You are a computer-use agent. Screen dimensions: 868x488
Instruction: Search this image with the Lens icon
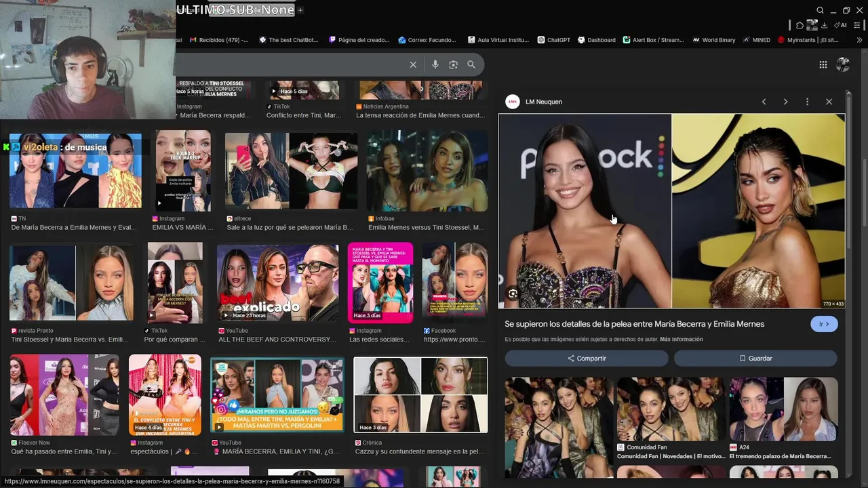pyautogui.click(x=513, y=293)
